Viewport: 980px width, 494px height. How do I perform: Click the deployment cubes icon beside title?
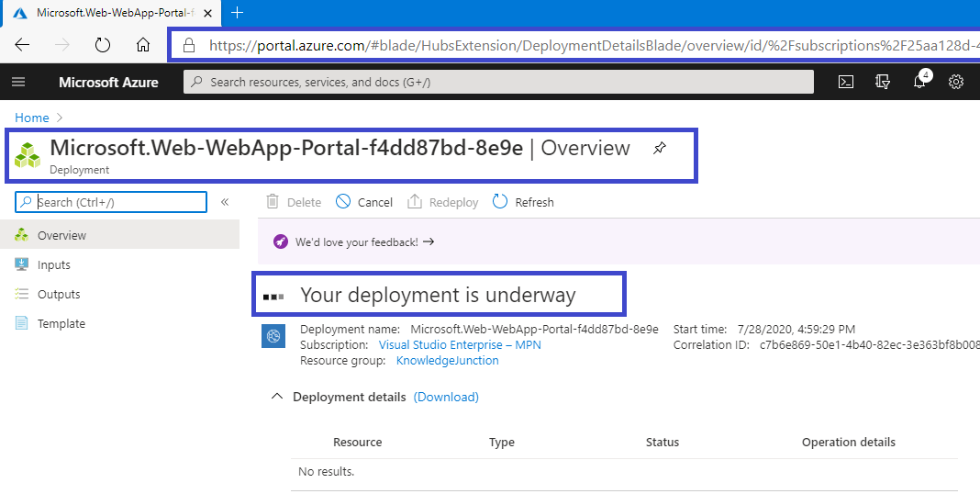point(28,155)
